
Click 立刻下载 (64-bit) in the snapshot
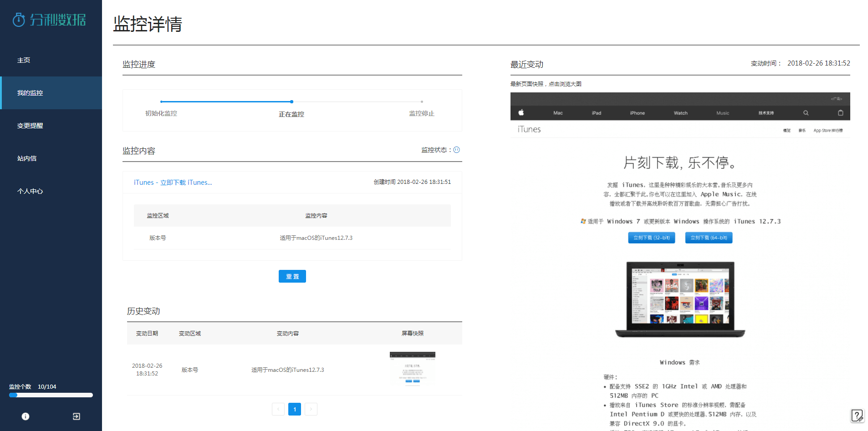coord(709,238)
